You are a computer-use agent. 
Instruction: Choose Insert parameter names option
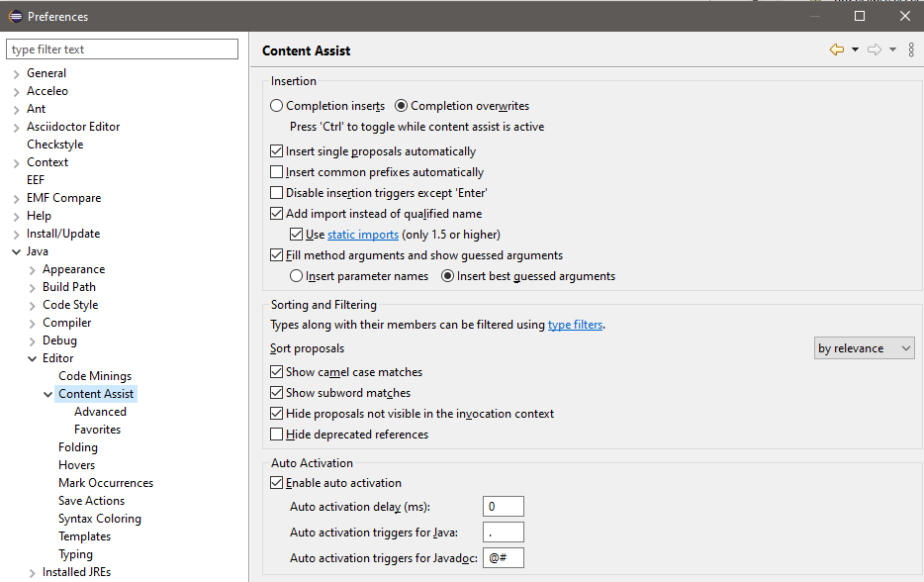(297, 276)
